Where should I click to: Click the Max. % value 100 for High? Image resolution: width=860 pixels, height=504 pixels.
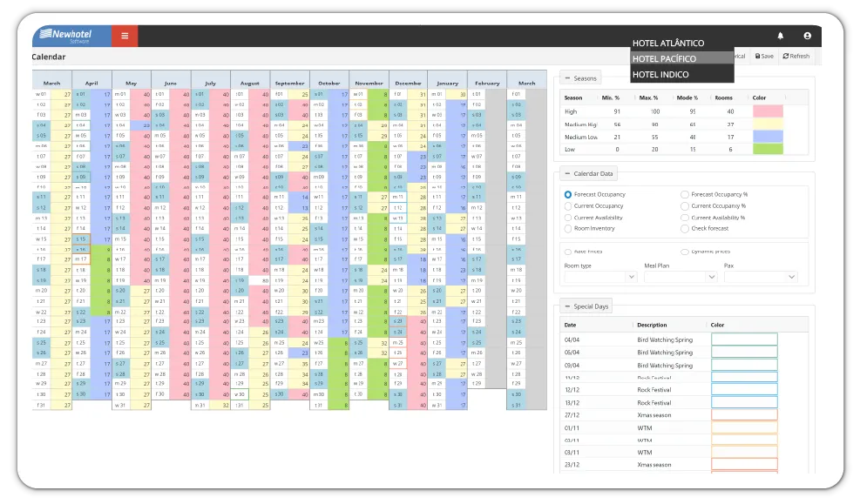[x=655, y=111]
